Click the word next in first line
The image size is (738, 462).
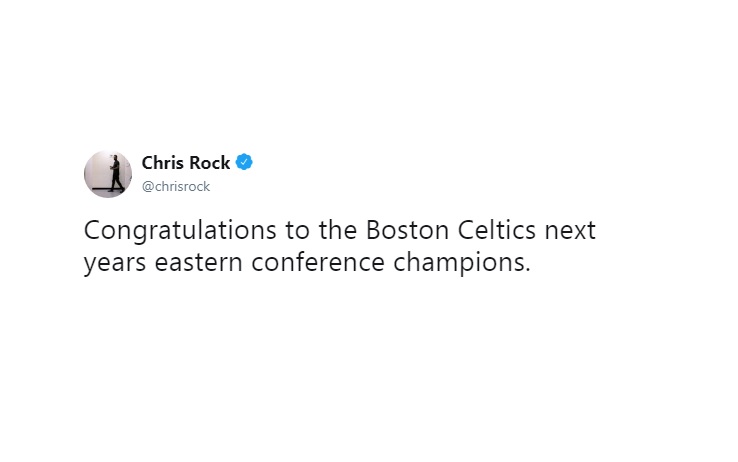click(570, 231)
